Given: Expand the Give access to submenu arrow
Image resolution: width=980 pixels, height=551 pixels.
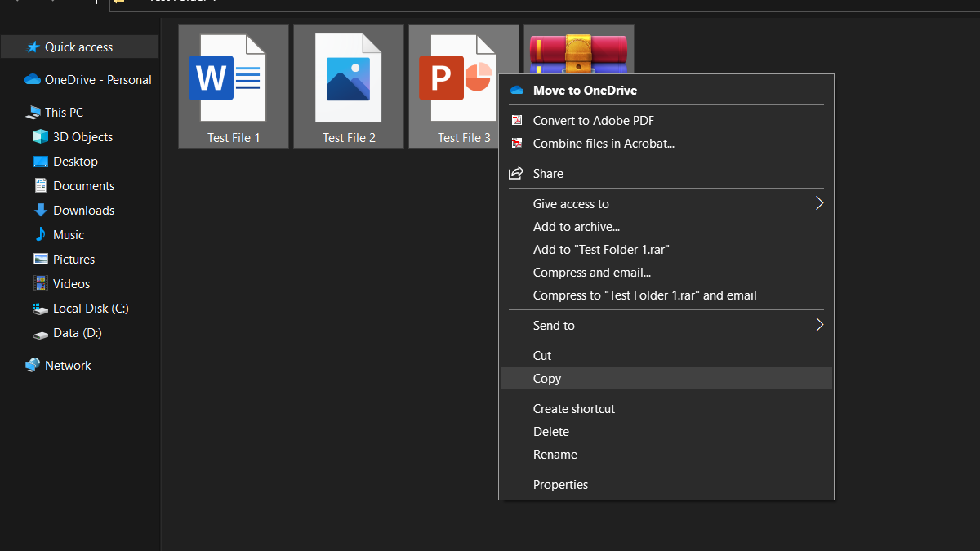Looking at the screenshot, I should 820,204.
